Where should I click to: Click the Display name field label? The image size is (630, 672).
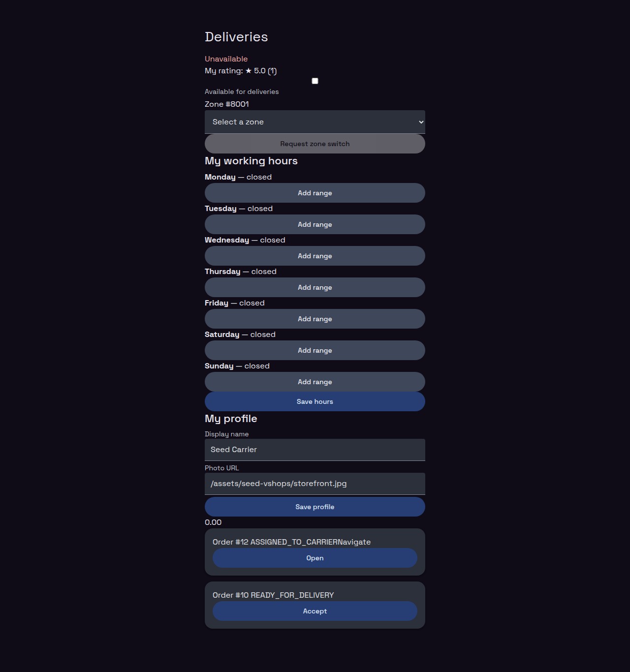click(x=227, y=434)
